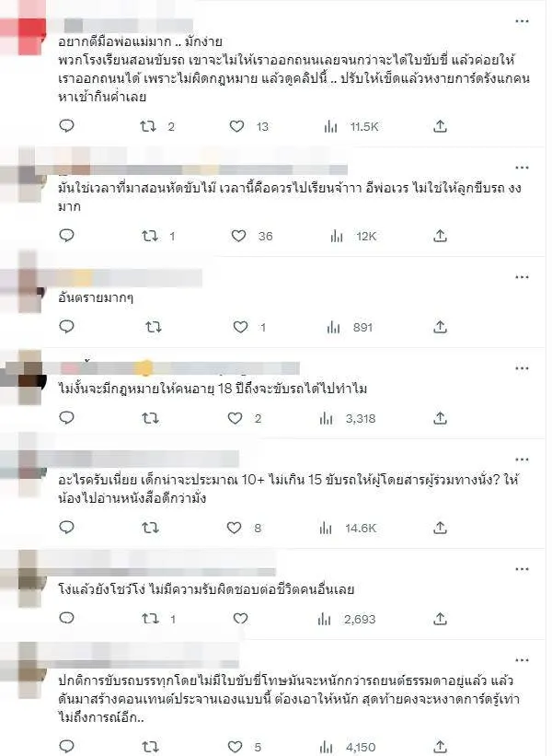Reply to the first tweet about driving school
Image resolution: width=552 pixels, height=756 pixels.
[66, 126]
